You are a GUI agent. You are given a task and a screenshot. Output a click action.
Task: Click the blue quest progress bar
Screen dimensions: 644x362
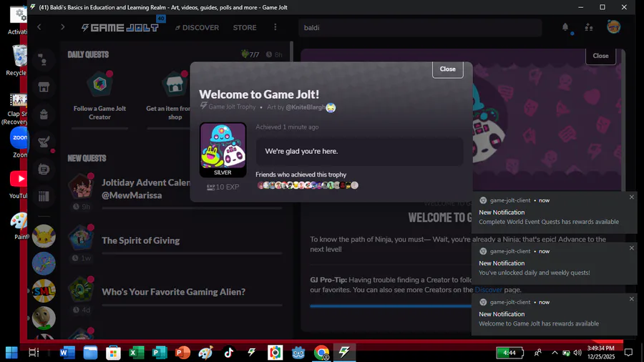[390, 306]
